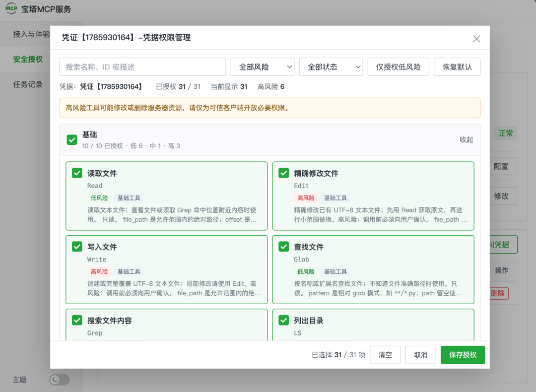Click 配置 button in background page
536x392 pixels.
coord(503,166)
